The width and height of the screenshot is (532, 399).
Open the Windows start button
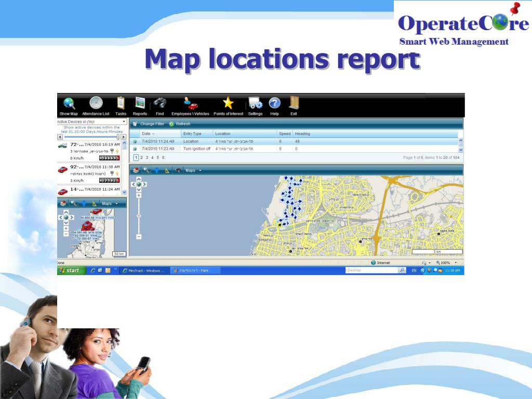pos(72,270)
